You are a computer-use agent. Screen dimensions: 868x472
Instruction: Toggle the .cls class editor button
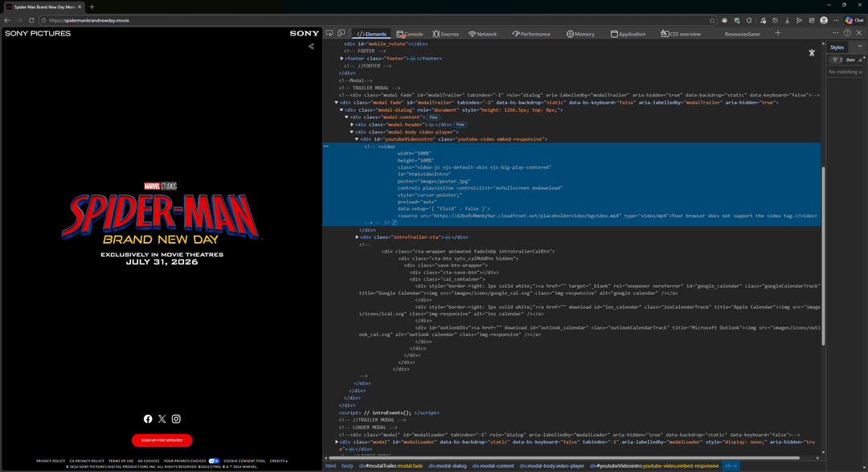(x=860, y=60)
